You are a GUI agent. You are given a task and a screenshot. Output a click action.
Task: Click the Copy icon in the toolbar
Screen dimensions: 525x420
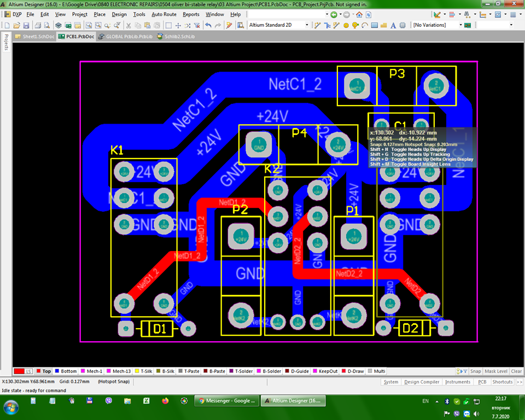click(138, 25)
